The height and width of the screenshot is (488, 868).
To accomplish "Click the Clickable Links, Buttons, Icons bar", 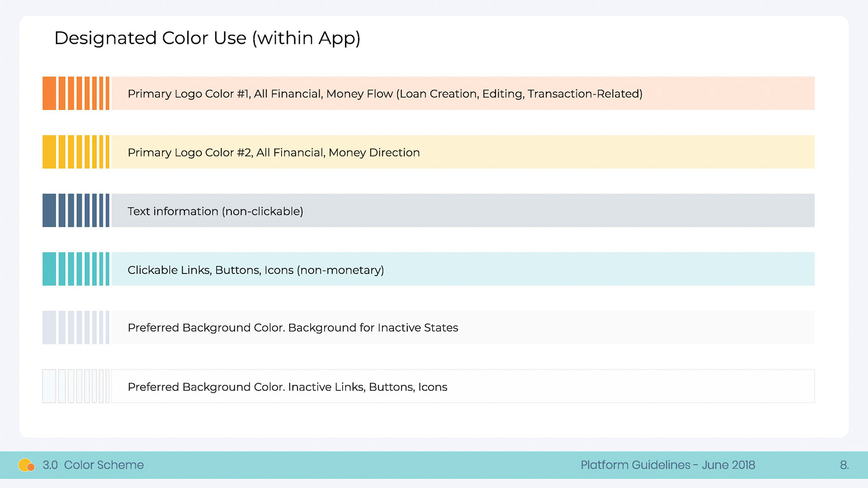I will (463, 269).
